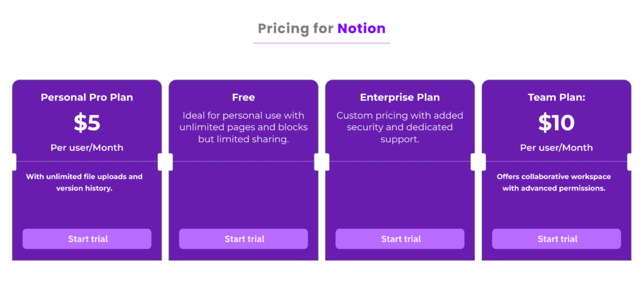This screenshot has height=281, width=644.
Task: Click the gray 'Pricing for' title text
Action: [296, 28]
